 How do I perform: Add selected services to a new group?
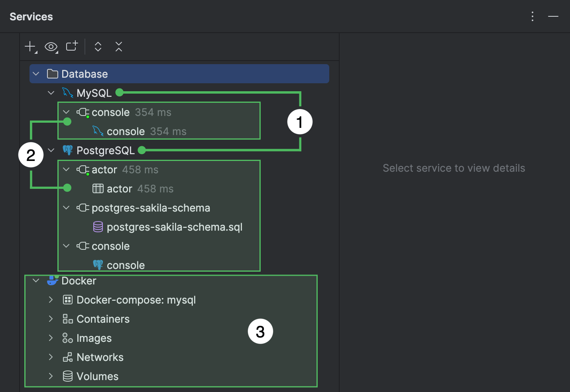coord(71,47)
